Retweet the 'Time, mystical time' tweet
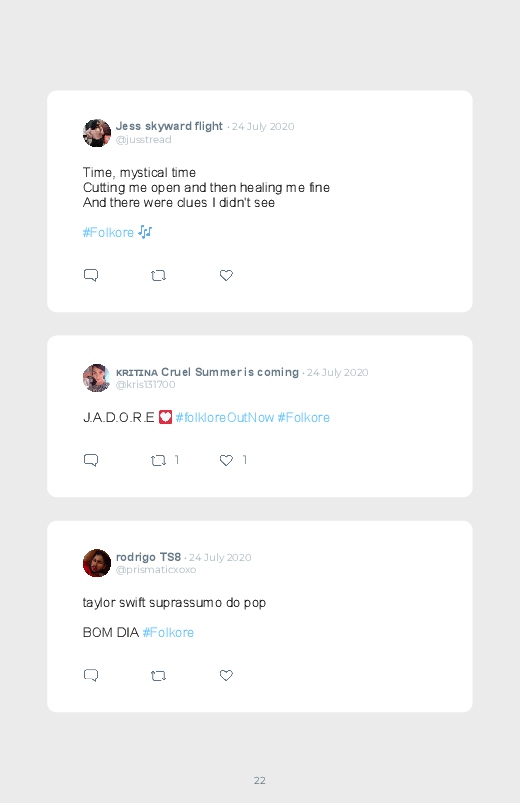 [158, 276]
